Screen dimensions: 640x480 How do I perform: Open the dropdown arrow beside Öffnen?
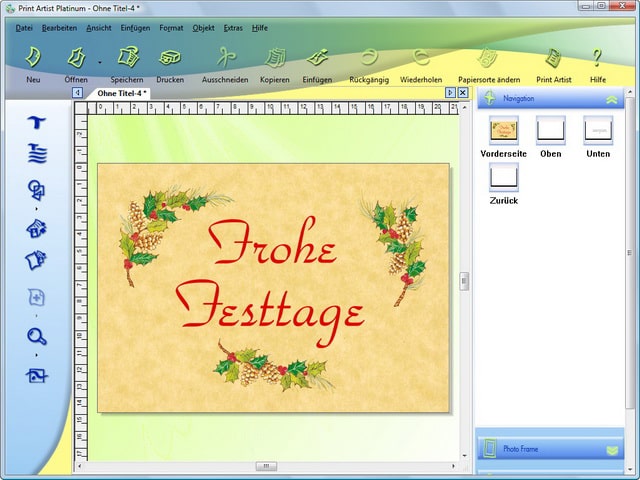(x=98, y=62)
